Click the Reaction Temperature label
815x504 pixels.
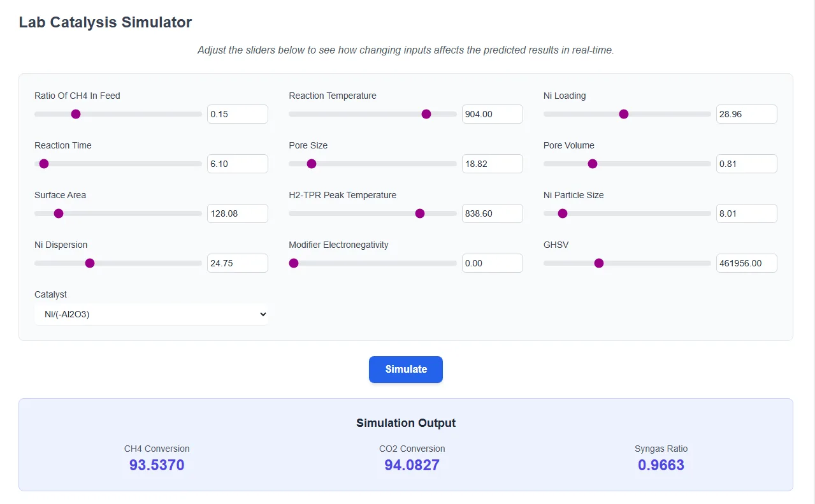pos(333,96)
